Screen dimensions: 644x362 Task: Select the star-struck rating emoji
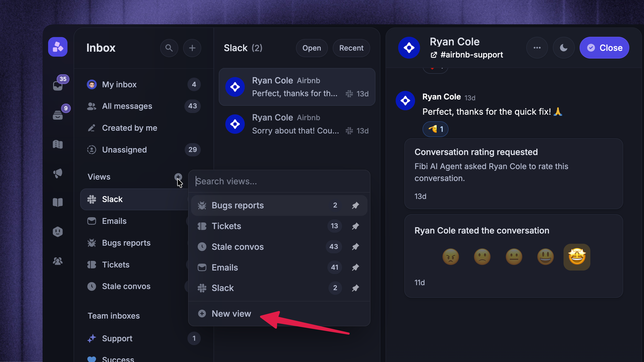577,257
